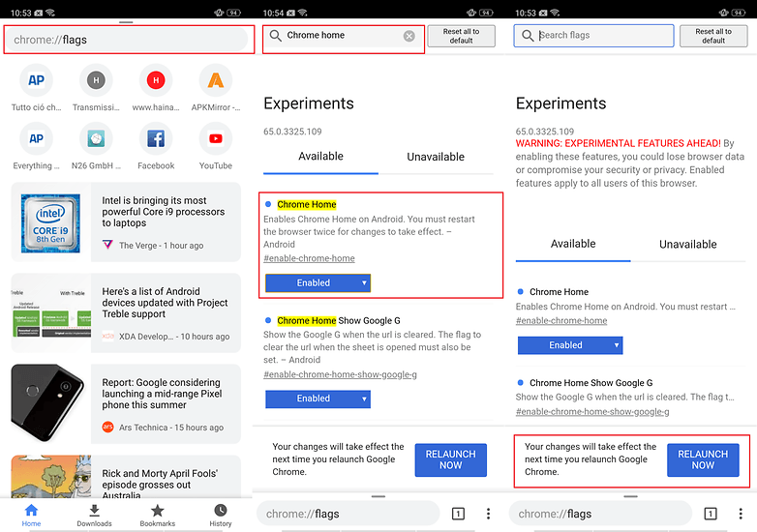Open the N26 GmbH shortcut tile

tap(96, 146)
